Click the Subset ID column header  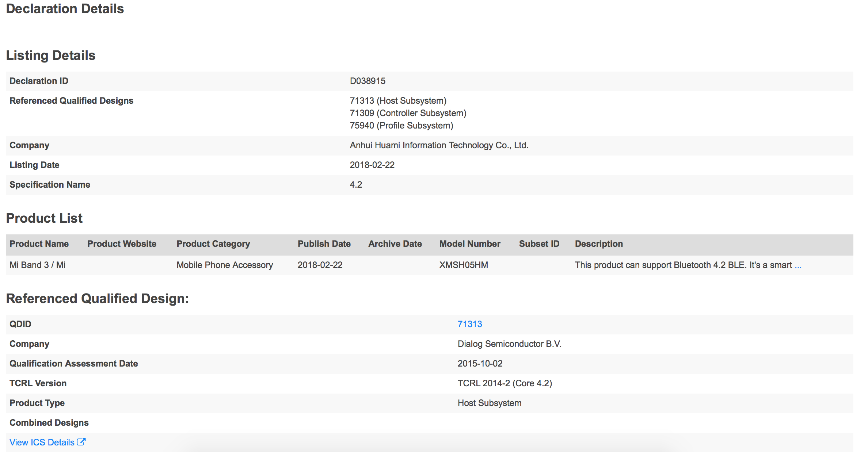(539, 244)
